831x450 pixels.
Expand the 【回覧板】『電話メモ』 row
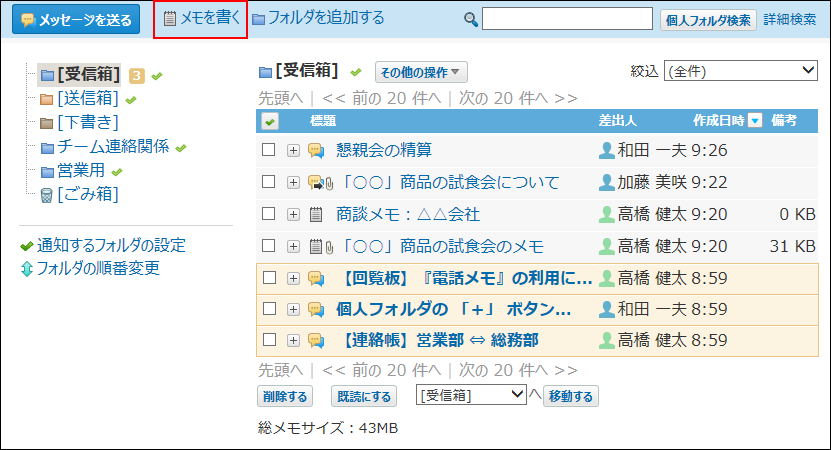[x=293, y=278]
